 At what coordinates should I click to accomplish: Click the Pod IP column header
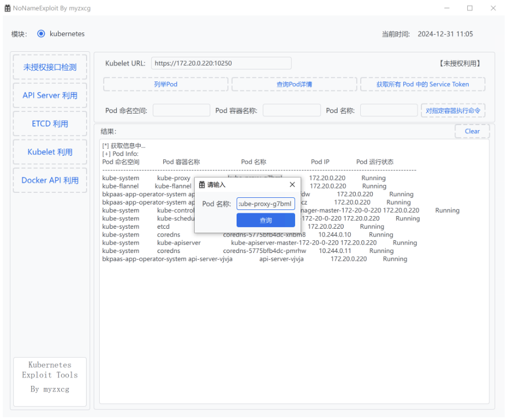click(x=320, y=162)
